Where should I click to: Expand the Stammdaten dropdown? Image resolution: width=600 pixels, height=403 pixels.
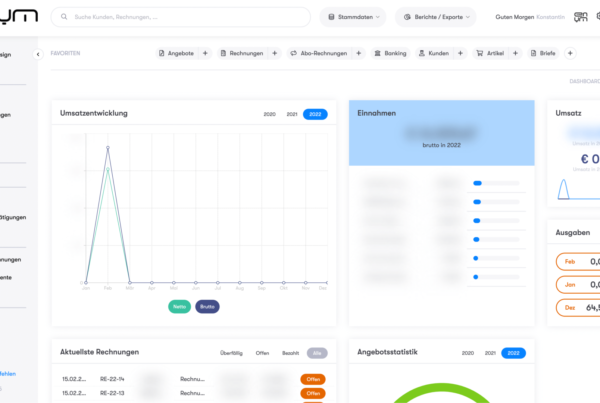355,18
